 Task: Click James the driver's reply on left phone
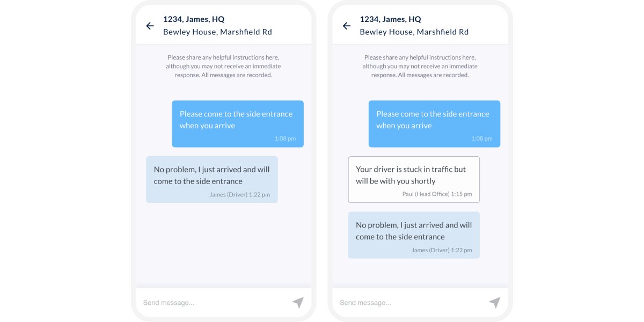pyautogui.click(x=211, y=175)
